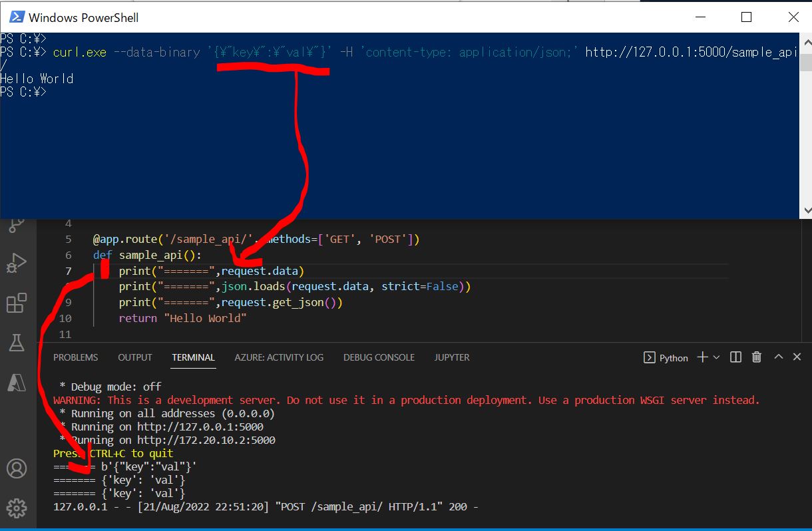
Task: Open the Accounts icon in activity bar
Action: (x=16, y=468)
